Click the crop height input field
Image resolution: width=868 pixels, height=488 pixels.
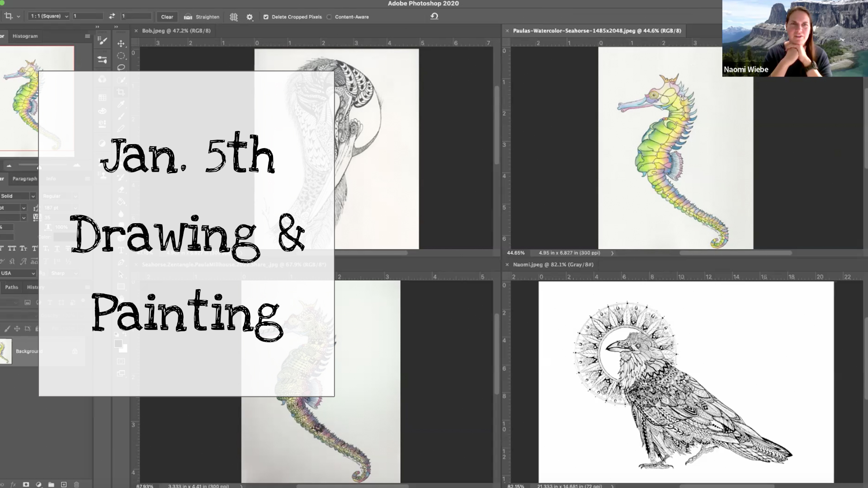click(136, 16)
